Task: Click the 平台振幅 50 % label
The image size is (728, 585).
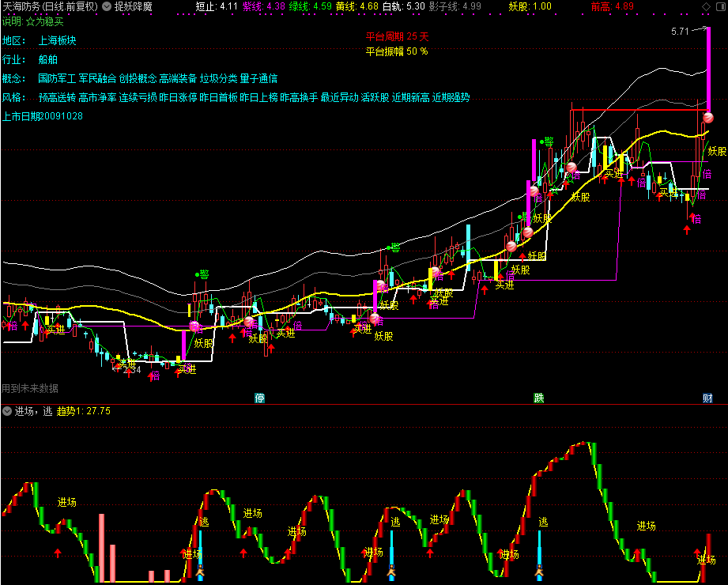Action: [397, 51]
